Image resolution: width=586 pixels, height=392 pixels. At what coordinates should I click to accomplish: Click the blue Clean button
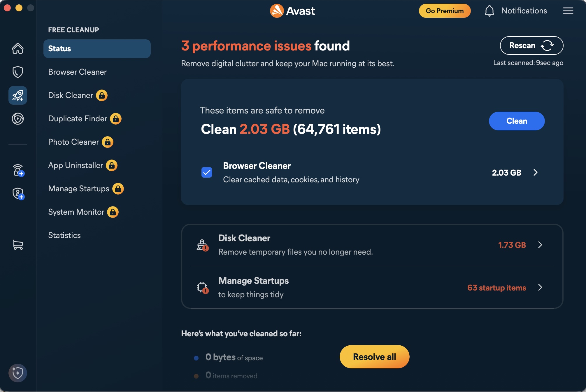pos(517,121)
